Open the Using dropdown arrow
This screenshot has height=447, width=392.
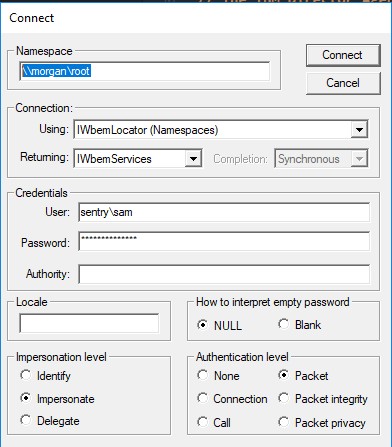coord(359,129)
